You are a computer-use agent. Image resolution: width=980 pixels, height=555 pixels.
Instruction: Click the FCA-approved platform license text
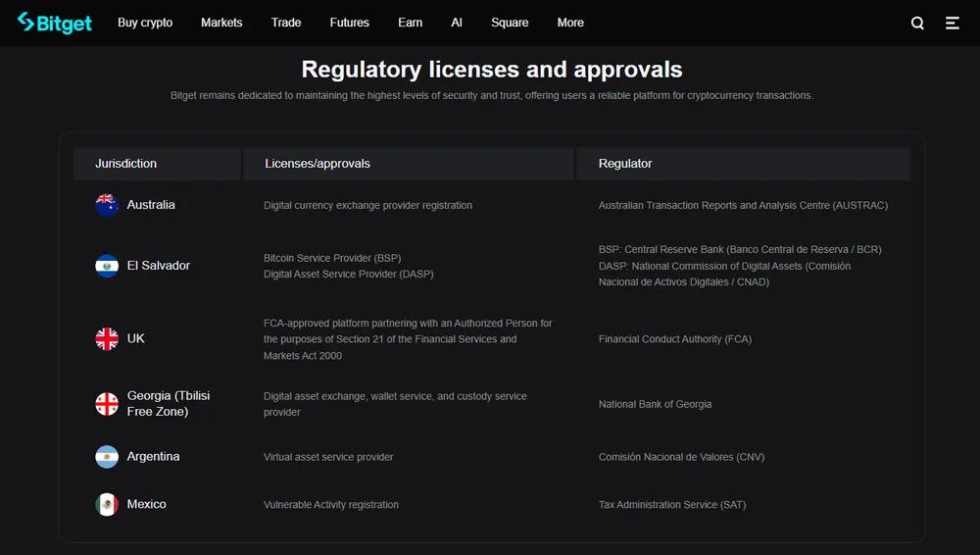408,339
